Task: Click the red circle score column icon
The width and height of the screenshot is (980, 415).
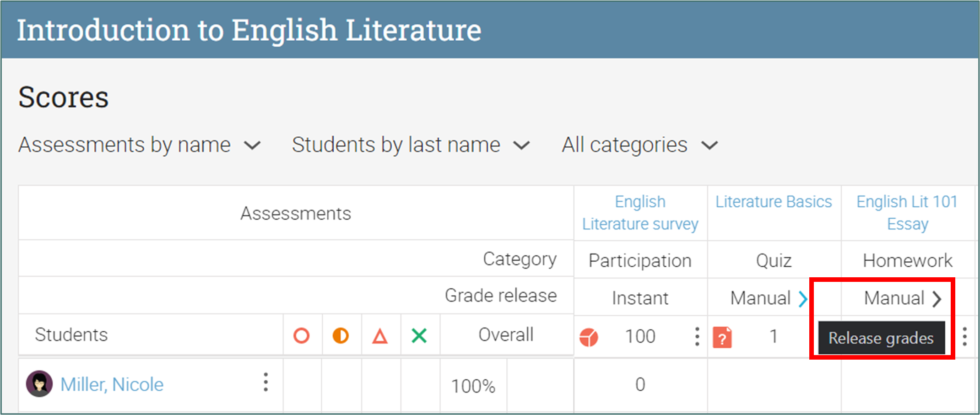Action: (301, 335)
